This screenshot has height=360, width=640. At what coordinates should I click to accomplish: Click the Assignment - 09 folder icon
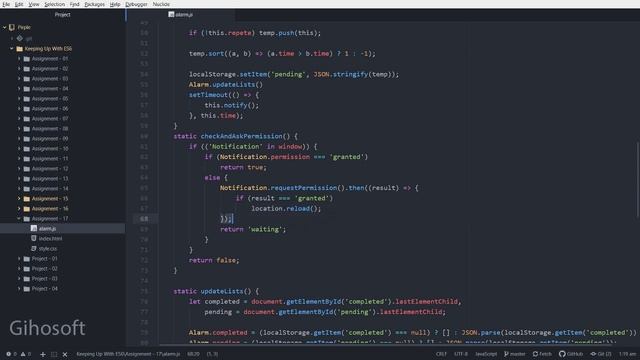tap(27, 139)
